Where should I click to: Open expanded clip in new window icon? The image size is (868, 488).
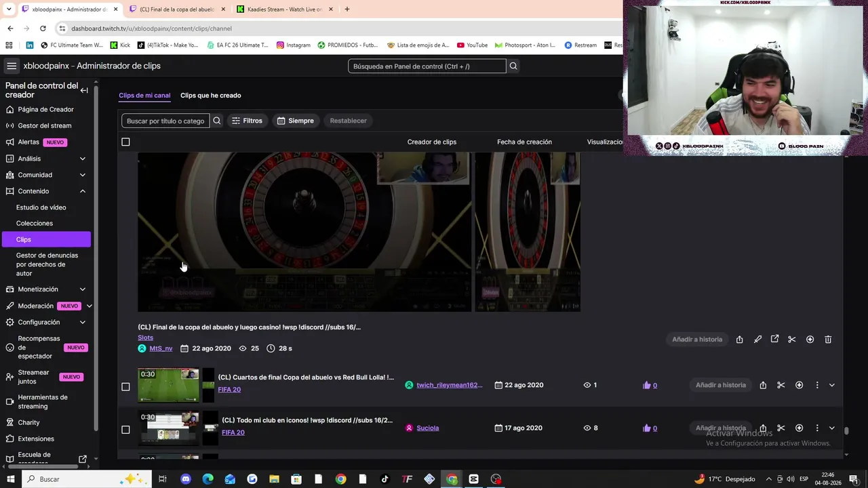pyautogui.click(x=774, y=340)
